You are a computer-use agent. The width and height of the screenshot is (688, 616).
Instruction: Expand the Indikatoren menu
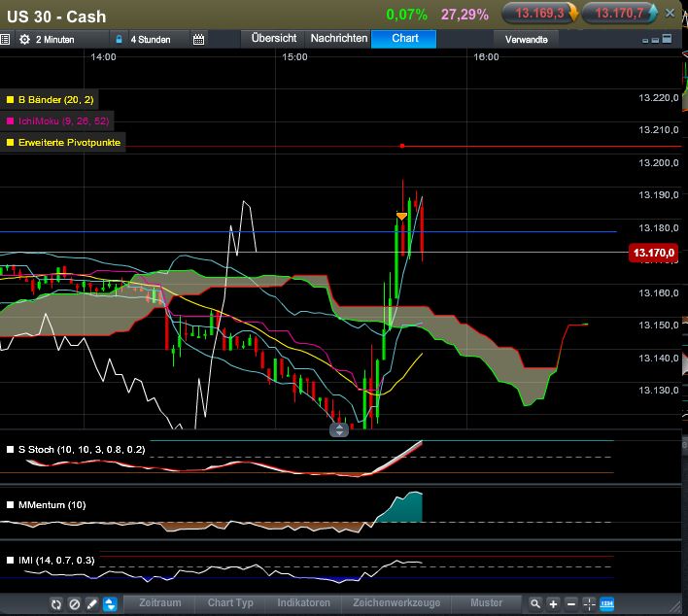[303, 603]
